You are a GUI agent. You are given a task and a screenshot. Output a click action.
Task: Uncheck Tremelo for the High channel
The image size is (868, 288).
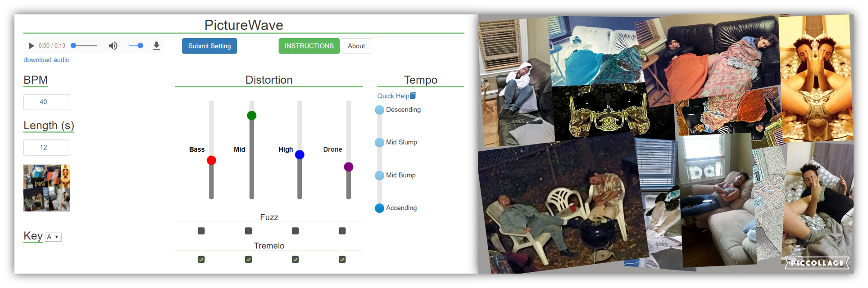(295, 259)
